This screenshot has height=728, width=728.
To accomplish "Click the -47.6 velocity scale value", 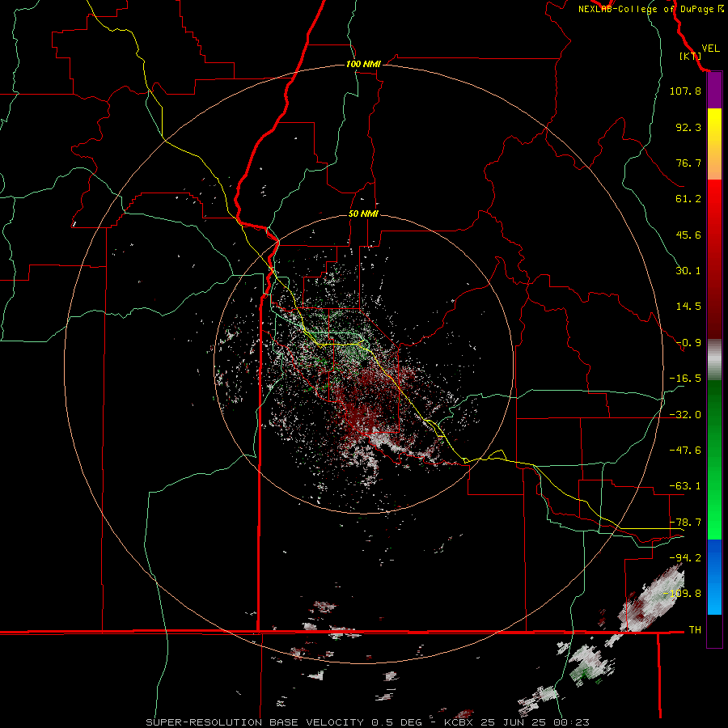I will click(685, 451).
